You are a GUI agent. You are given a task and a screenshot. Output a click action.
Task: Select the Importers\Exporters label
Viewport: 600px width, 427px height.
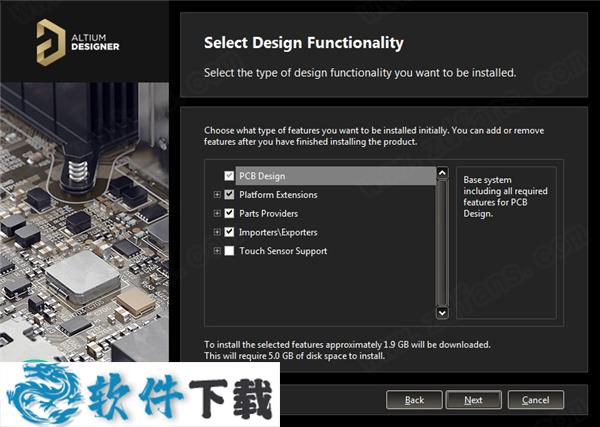[x=278, y=232]
